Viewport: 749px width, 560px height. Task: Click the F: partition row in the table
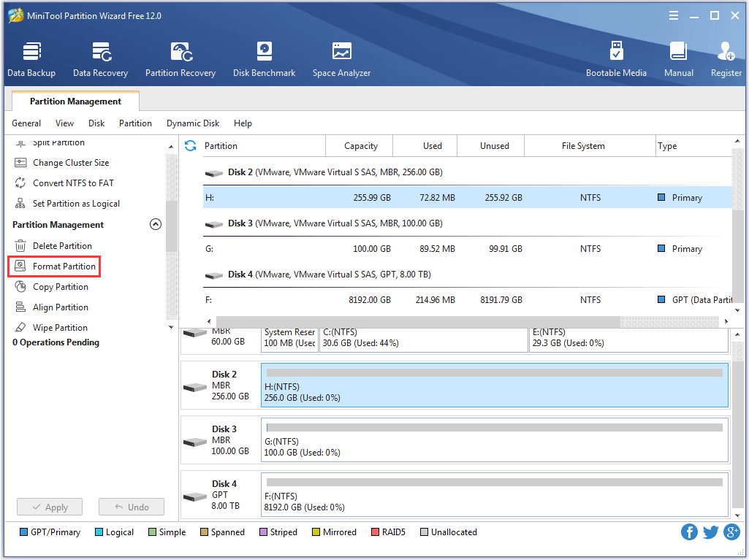click(467, 299)
